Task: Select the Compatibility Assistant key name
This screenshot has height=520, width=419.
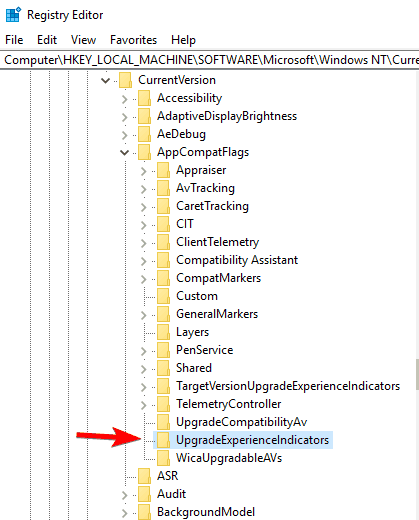Action: [237, 260]
